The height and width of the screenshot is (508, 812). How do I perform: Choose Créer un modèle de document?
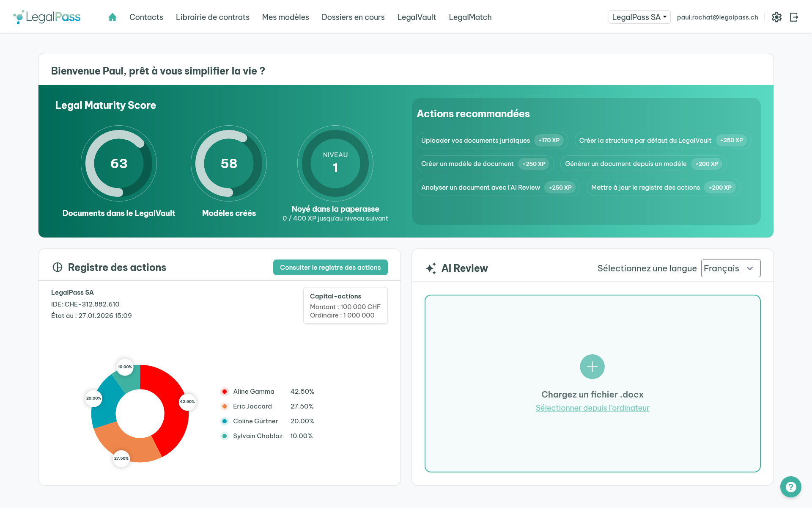click(x=485, y=164)
